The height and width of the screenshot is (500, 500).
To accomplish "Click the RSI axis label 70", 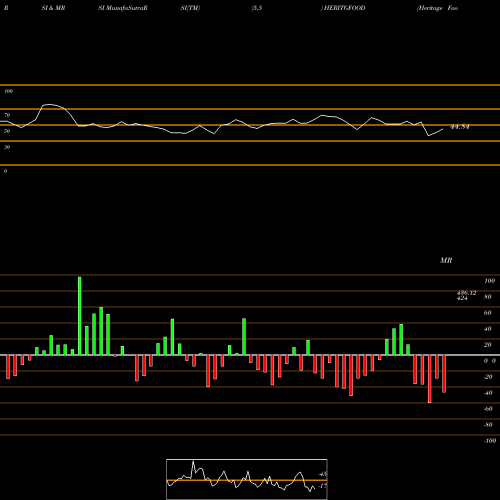I will pyautogui.click(x=7, y=115).
